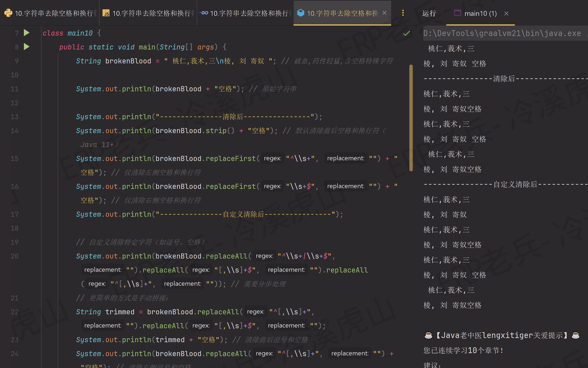Open the three-dot tab overflow menu
The height and width of the screenshot is (368, 588).
tap(403, 12)
